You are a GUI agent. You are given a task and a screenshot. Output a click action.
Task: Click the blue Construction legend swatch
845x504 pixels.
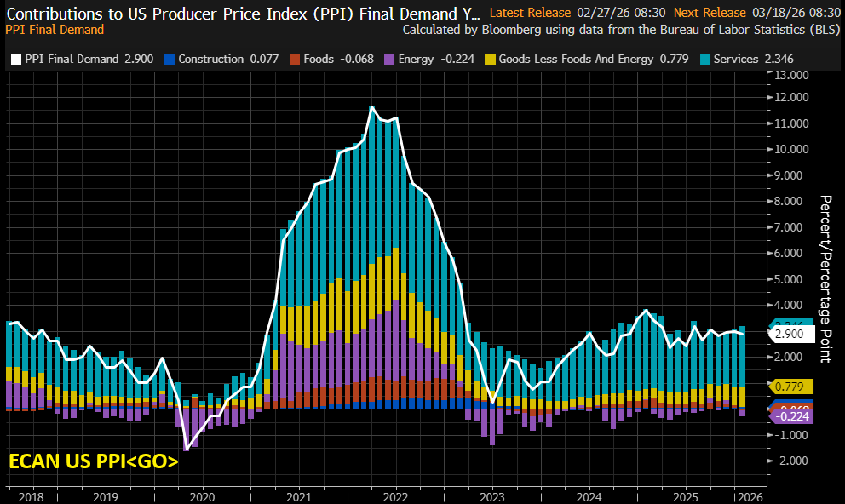click(170, 59)
